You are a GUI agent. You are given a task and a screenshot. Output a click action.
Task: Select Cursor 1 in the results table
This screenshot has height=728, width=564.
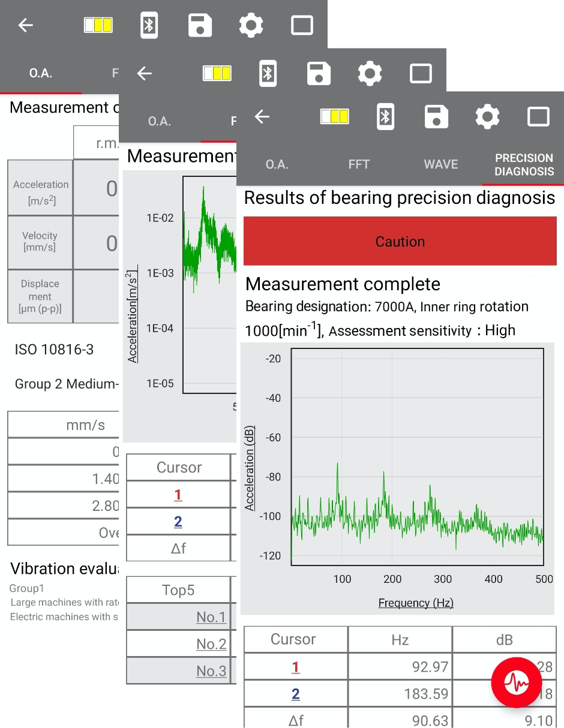coord(296,666)
